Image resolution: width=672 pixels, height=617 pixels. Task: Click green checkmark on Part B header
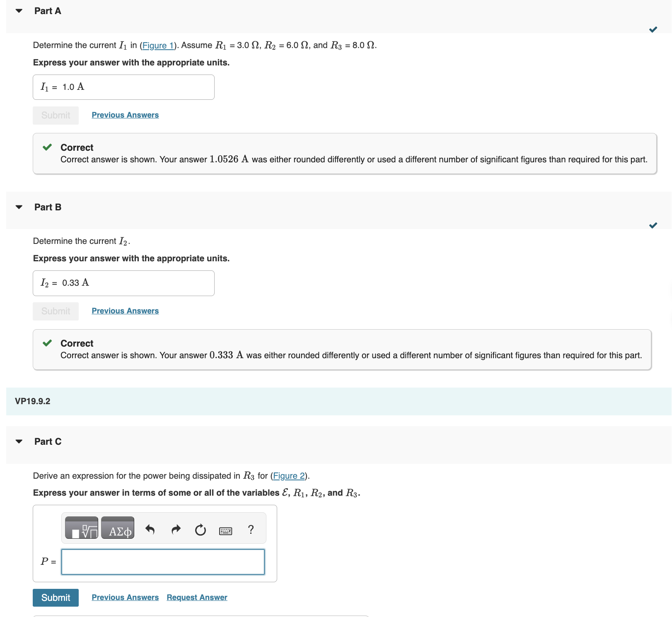pos(653,225)
